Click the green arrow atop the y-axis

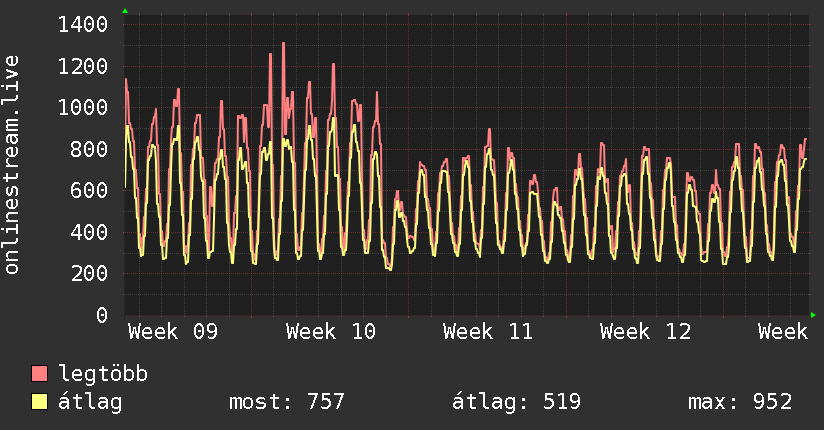(x=125, y=11)
